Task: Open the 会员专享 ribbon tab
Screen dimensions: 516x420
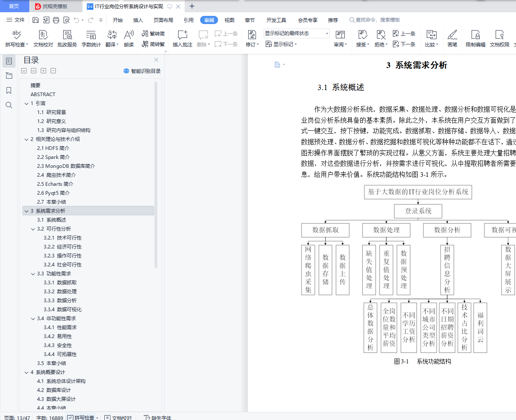Action: [308, 20]
